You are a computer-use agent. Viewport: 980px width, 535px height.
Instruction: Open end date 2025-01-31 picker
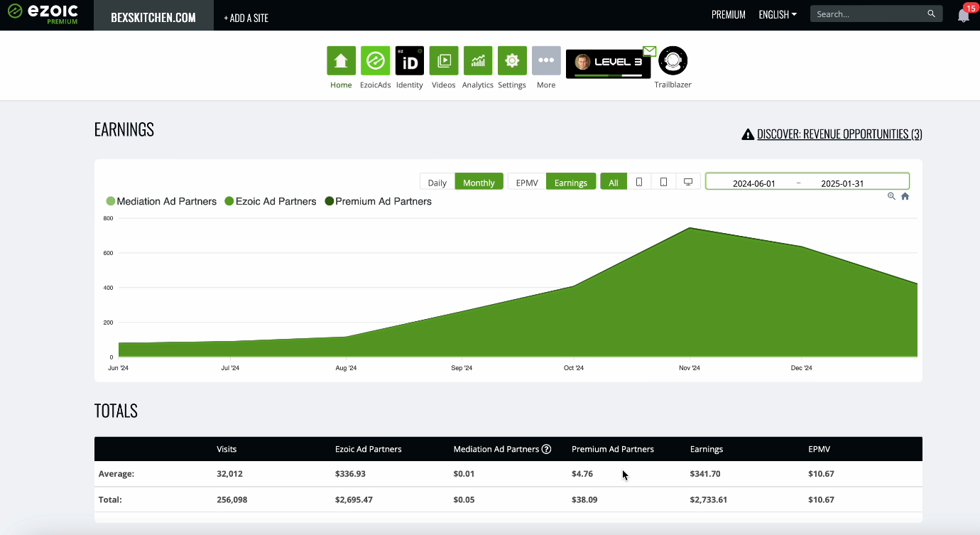pos(842,183)
